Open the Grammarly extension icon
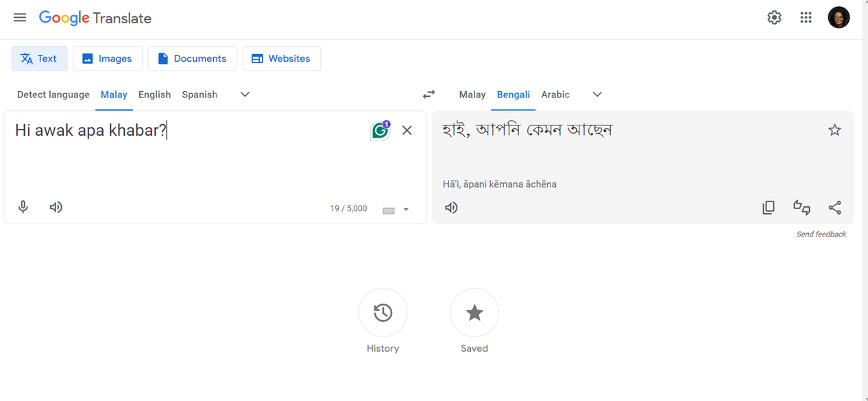Image resolution: width=868 pixels, height=401 pixels. tap(381, 130)
